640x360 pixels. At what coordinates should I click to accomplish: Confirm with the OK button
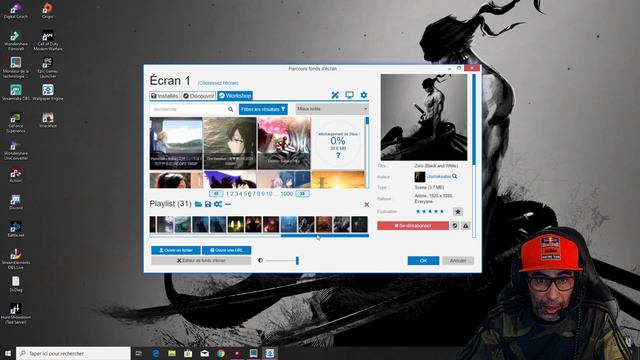(x=423, y=260)
